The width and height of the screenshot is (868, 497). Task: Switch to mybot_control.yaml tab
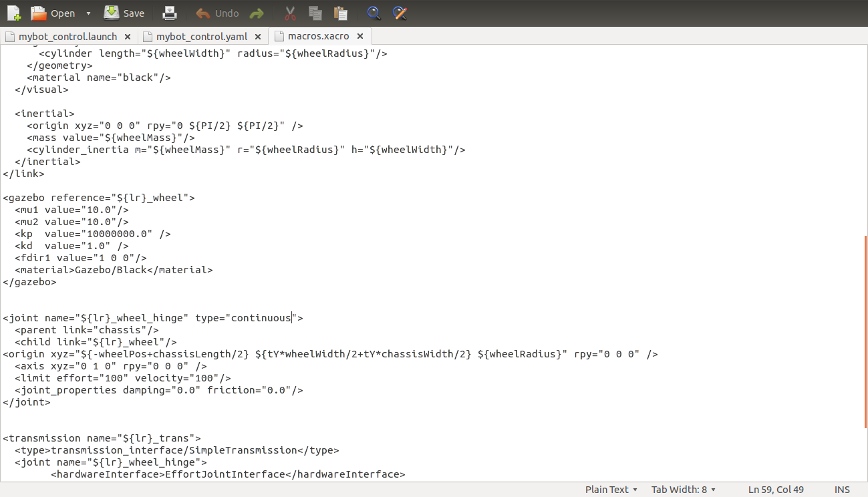coord(201,36)
